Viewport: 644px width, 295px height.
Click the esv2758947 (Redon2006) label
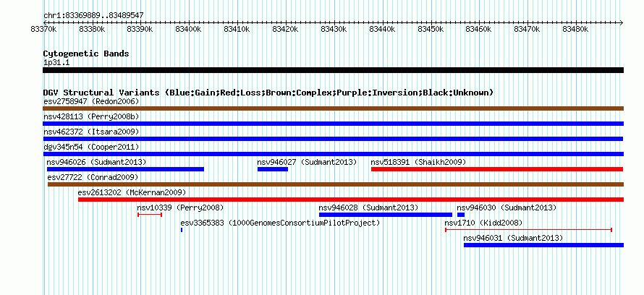91,101
